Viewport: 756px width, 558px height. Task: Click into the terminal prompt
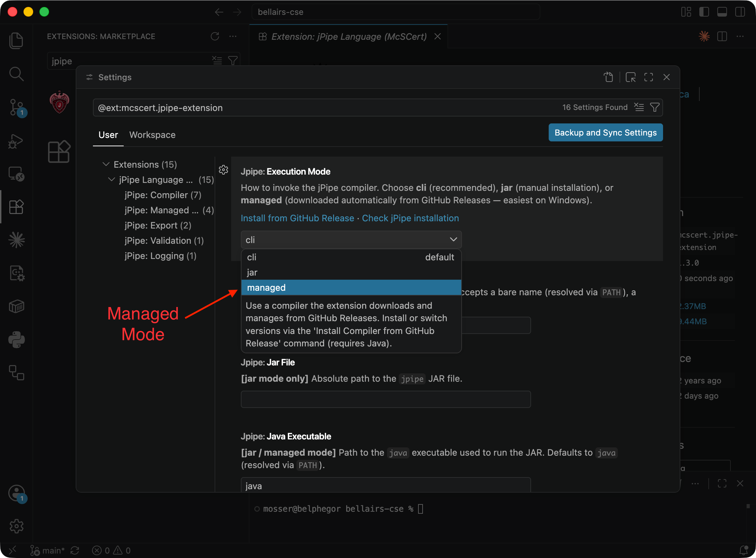tap(420, 509)
